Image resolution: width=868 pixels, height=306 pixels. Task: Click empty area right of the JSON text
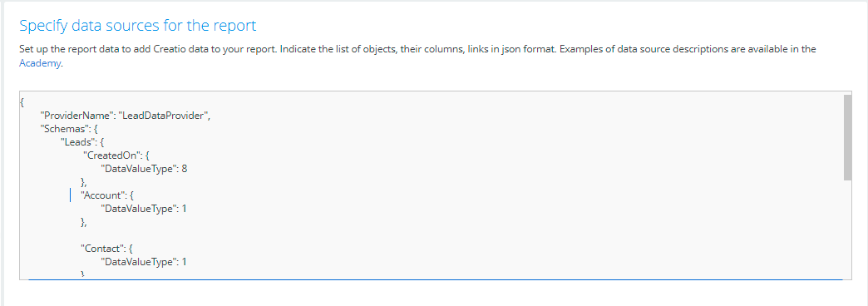526,183
